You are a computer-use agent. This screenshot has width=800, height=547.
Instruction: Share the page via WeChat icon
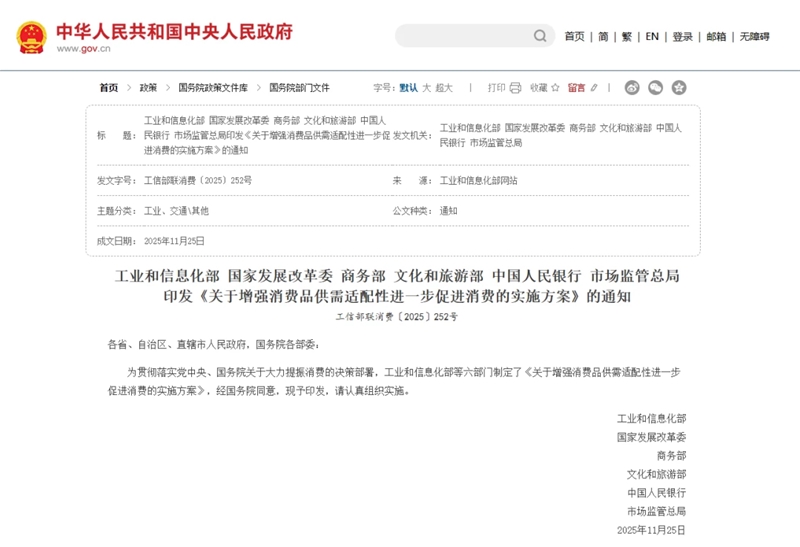pos(655,88)
